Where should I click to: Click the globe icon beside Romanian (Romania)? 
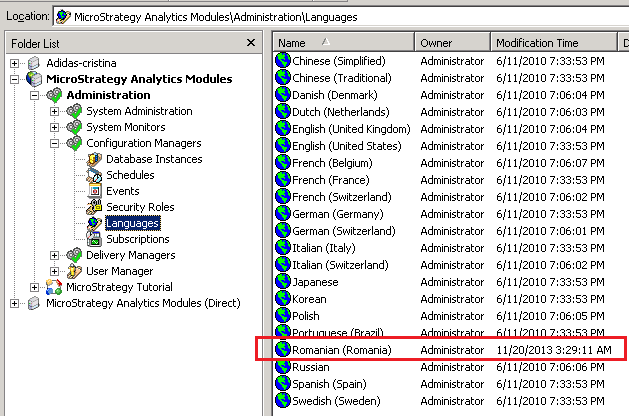[283, 350]
